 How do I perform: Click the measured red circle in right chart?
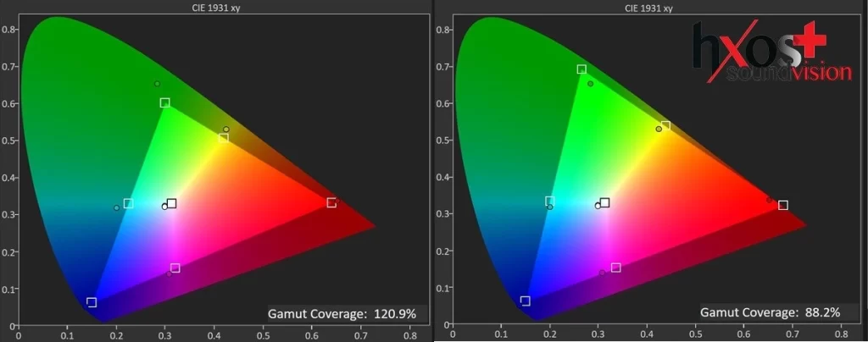tap(769, 200)
